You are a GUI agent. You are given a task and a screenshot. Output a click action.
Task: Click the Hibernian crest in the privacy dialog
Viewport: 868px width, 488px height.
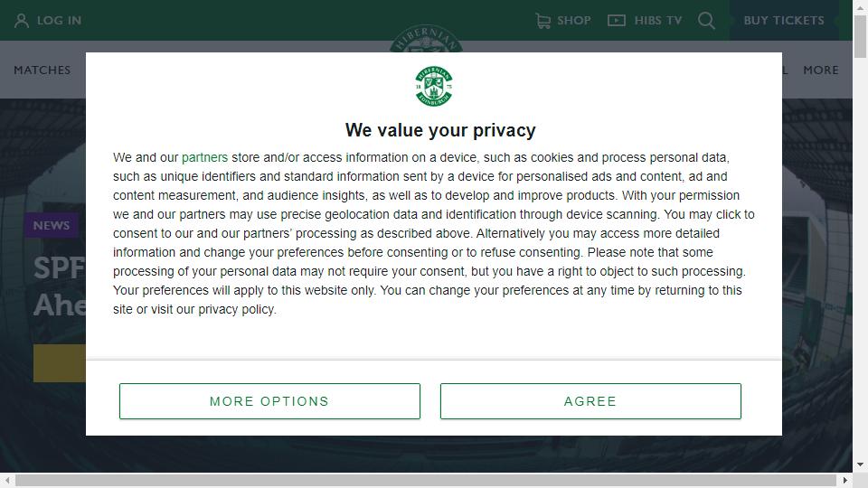pyautogui.click(x=434, y=87)
